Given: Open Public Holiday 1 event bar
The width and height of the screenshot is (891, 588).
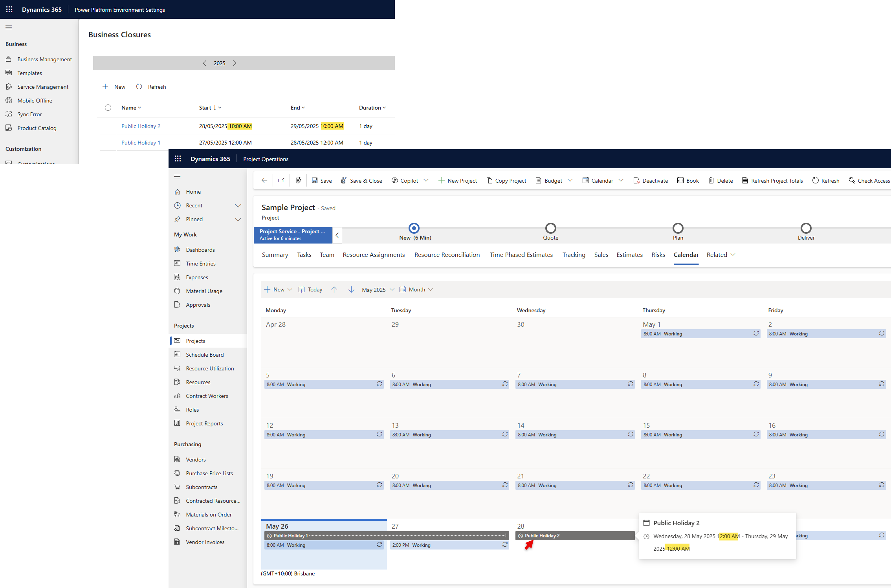Looking at the screenshot, I should coord(387,536).
